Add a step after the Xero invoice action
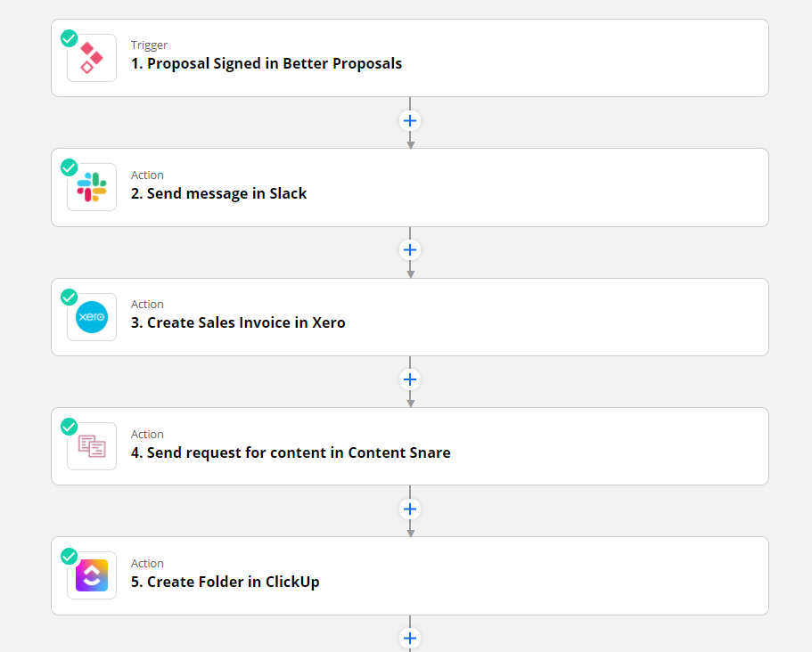The height and width of the screenshot is (652, 812). coord(410,379)
